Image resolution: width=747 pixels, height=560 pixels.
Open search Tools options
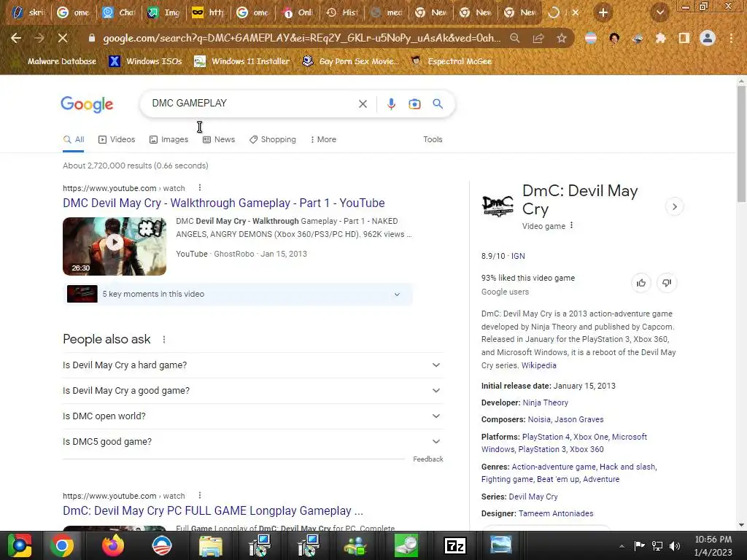[x=433, y=139]
